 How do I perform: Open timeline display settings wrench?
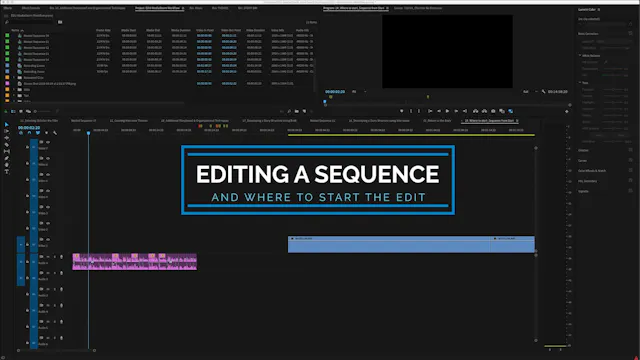point(55,133)
